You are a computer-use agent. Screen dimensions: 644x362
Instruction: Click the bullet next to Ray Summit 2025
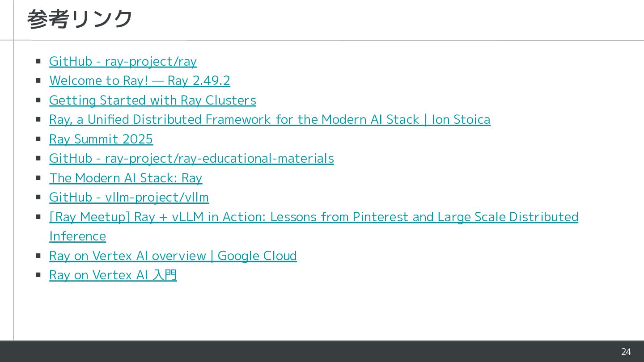click(38, 139)
